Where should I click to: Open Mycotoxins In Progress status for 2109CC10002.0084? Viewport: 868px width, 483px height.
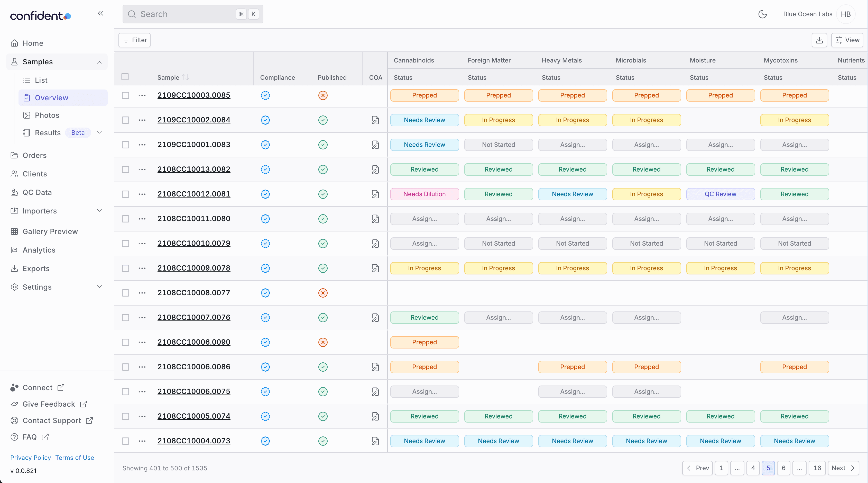pyautogui.click(x=795, y=120)
